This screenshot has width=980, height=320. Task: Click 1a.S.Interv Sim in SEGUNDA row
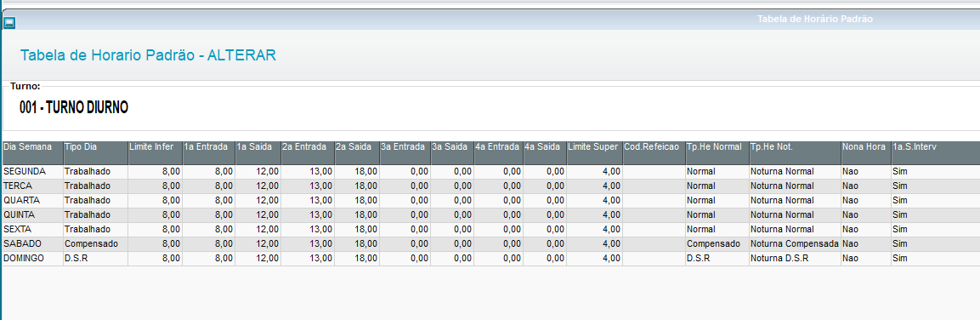[x=935, y=171]
